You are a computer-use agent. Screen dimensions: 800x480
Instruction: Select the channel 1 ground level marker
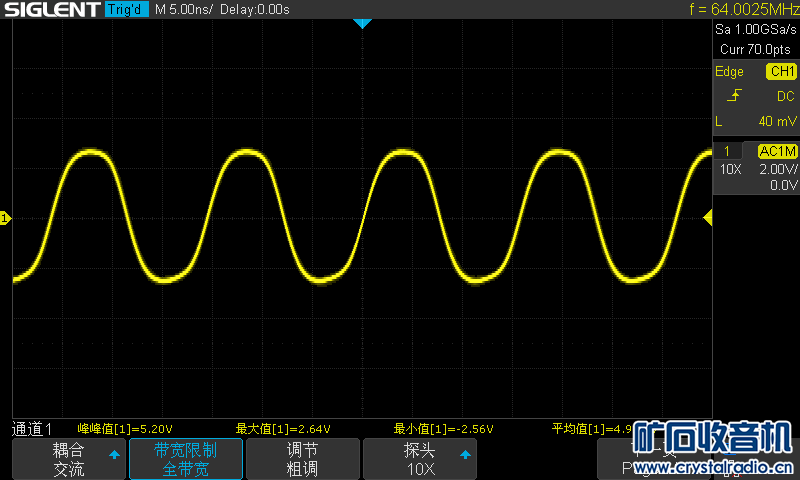(5, 218)
